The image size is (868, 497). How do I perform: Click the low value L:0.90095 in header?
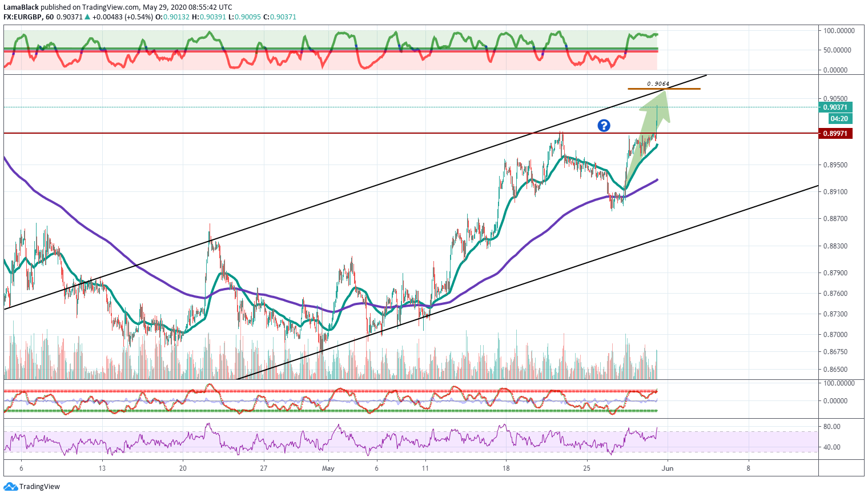tap(244, 17)
